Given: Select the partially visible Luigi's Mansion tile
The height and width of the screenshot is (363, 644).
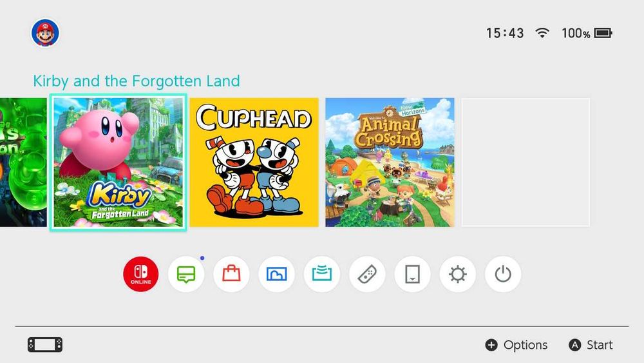Looking at the screenshot, I should pyautogui.click(x=23, y=162).
